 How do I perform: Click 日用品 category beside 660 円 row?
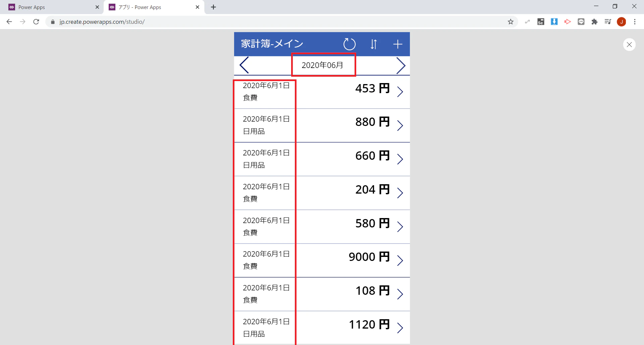(x=254, y=165)
